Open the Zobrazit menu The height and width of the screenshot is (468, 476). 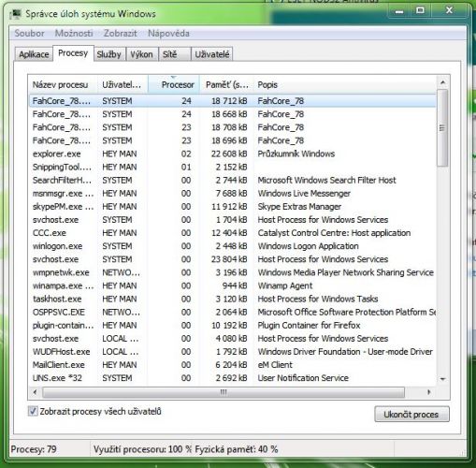121,33
